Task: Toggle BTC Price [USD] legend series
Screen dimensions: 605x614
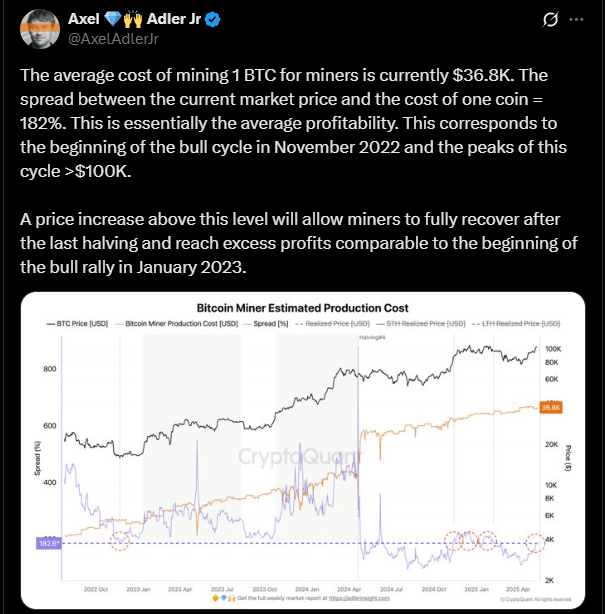Action: (78, 324)
